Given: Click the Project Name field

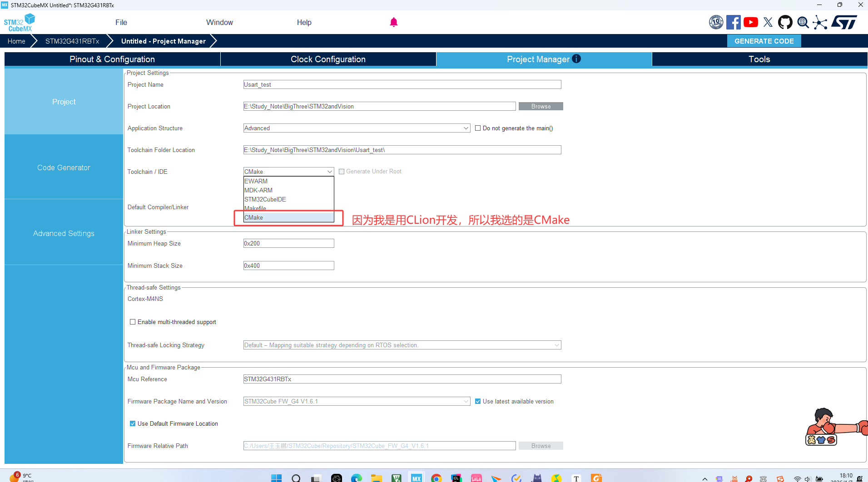Looking at the screenshot, I should (402, 84).
